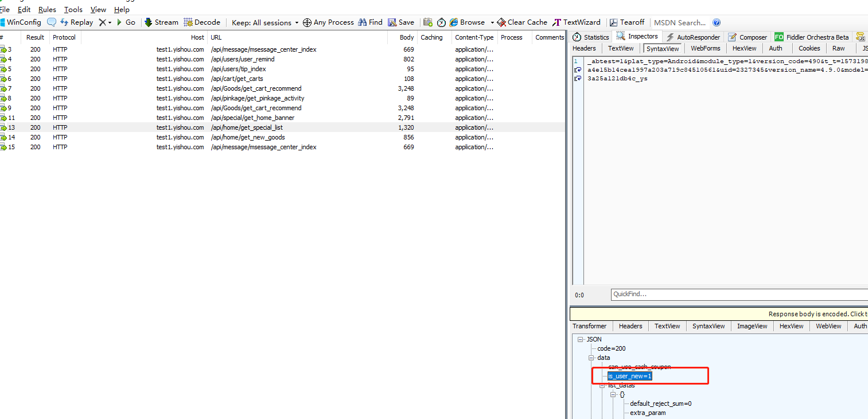Select request Raw inspector tab
868x419 pixels.
[839, 48]
